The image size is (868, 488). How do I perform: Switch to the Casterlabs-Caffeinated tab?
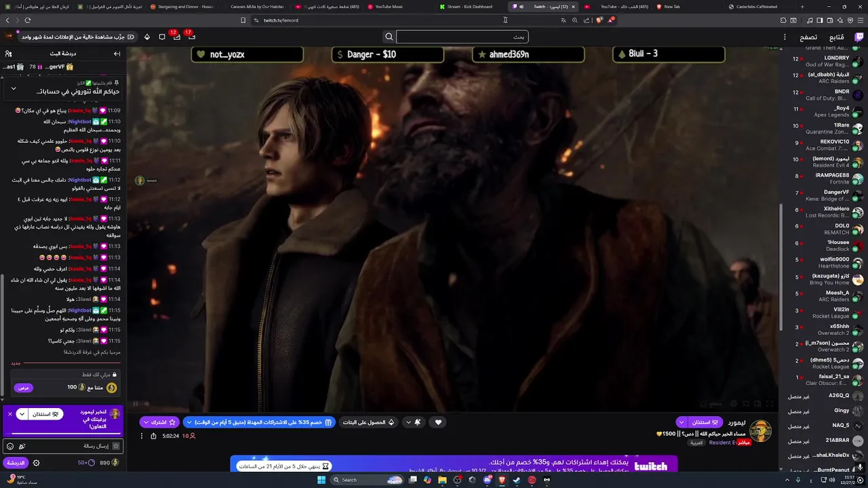(757, 7)
